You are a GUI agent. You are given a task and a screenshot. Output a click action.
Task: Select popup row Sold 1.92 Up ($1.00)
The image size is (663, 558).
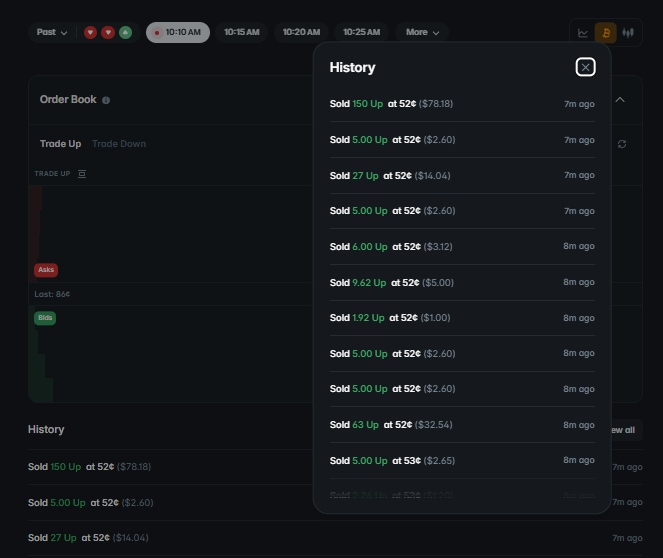point(462,318)
